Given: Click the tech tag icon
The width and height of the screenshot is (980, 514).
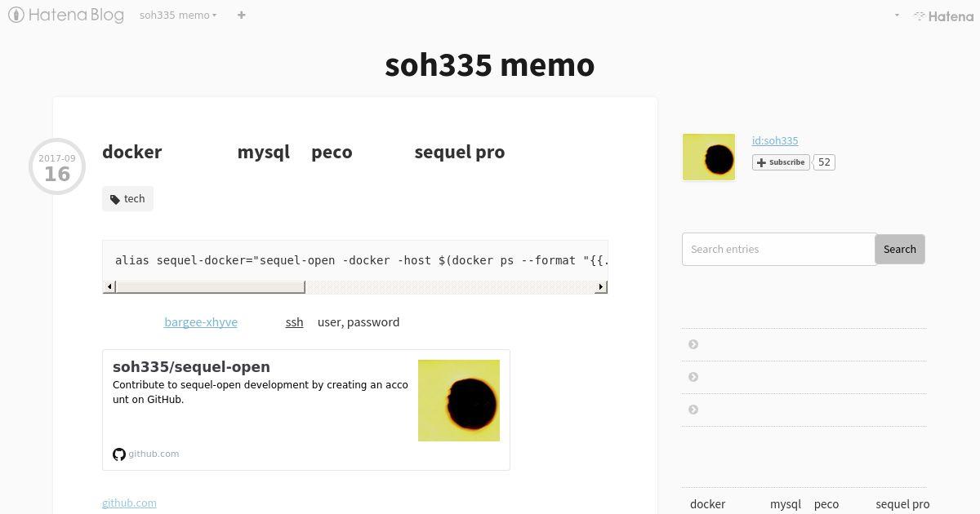Looking at the screenshot, I should pyautogui.click(x=115, y=199).
